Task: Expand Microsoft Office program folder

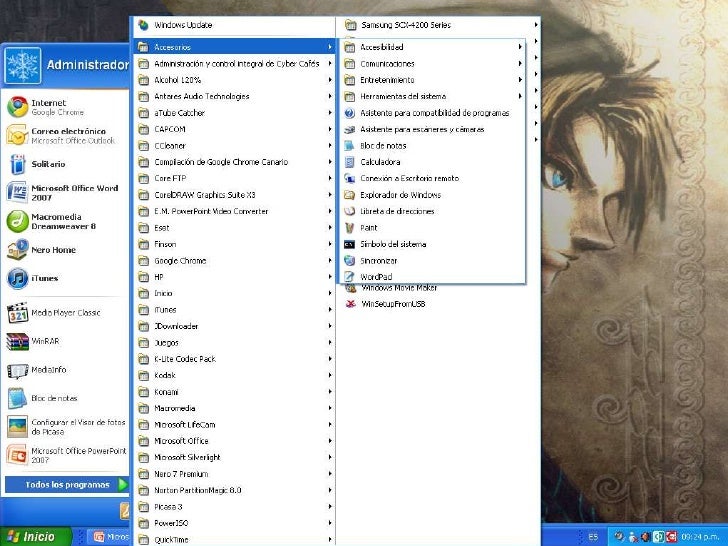Action: click(x=234, y=441)
